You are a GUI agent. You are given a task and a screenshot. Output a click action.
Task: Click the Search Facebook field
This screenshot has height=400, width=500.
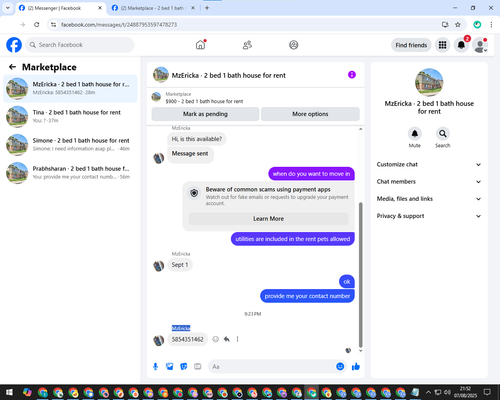[x=80, y=45]
